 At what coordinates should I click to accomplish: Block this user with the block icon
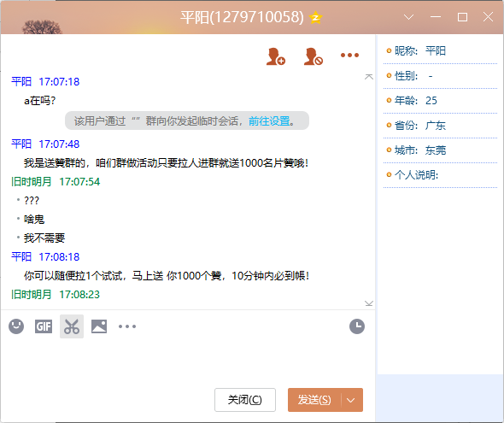click(x=313, y=56)
